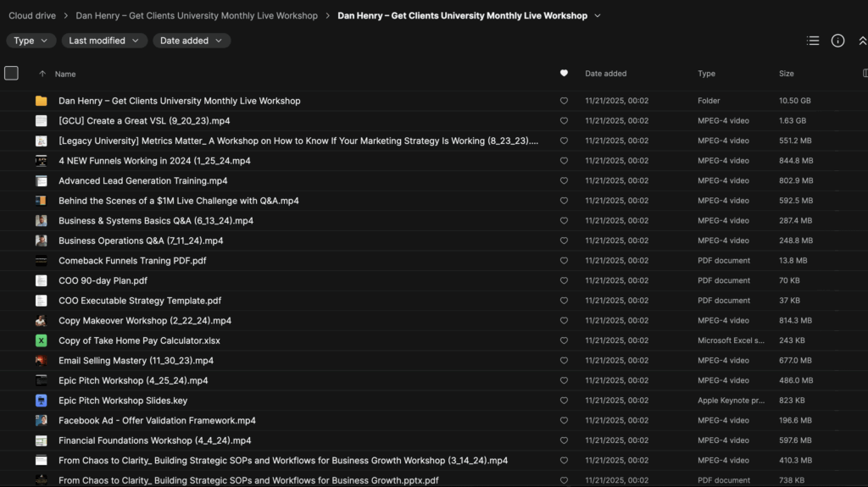This screenshot has width=868, height=487.
Task: Click the name sort arrow icon
Action: point(42,74)
